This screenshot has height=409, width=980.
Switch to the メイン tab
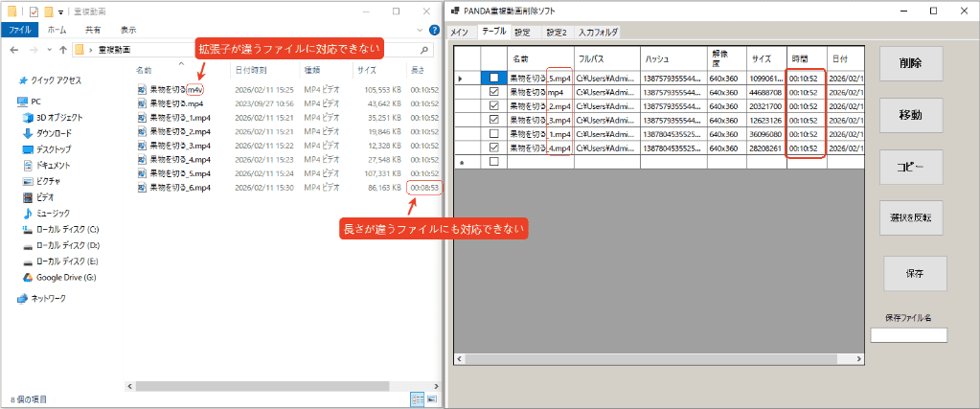462,33
